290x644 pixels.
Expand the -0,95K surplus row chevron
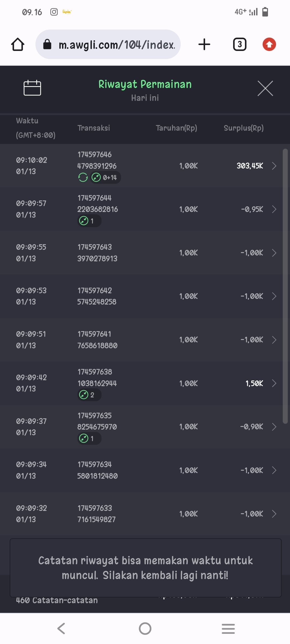(x=274, y=209)
